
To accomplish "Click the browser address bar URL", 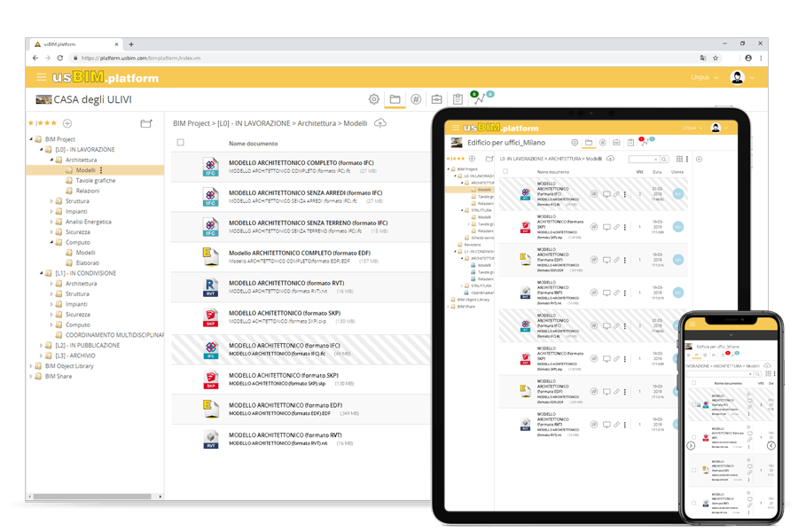I will 141,58.
